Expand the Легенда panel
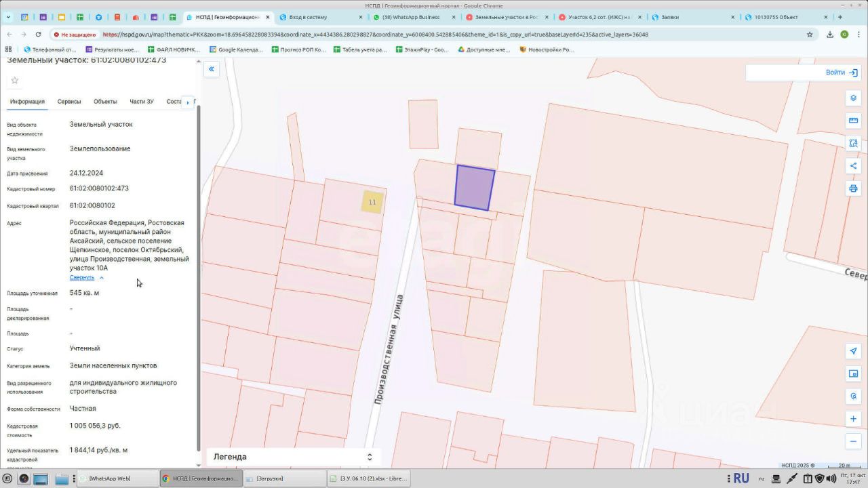 [x=293, y=457]
